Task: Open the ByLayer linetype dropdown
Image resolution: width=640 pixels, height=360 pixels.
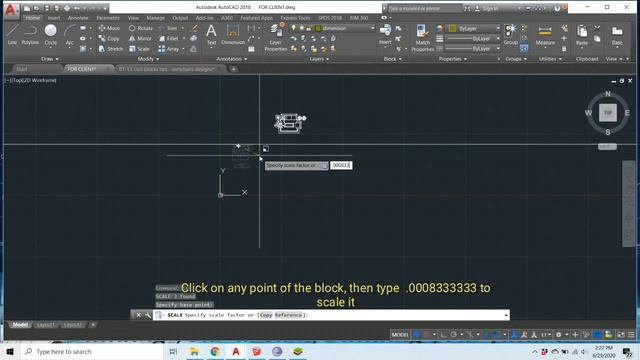Action: 473,49
